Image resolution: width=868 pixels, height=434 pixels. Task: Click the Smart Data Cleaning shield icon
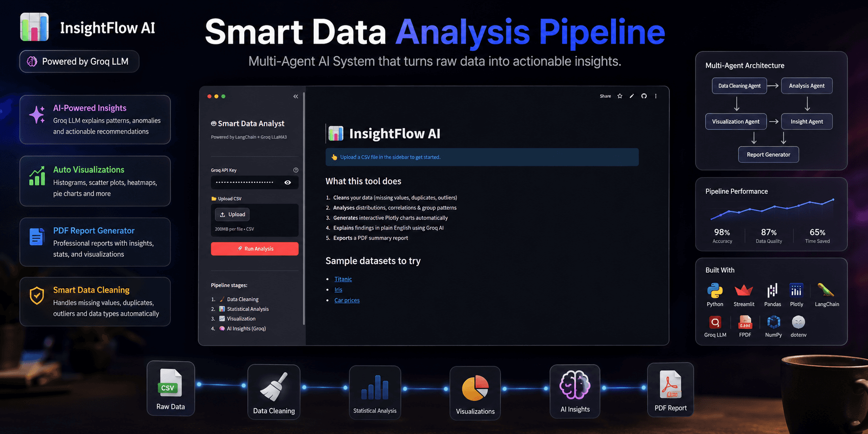[37, 296]
